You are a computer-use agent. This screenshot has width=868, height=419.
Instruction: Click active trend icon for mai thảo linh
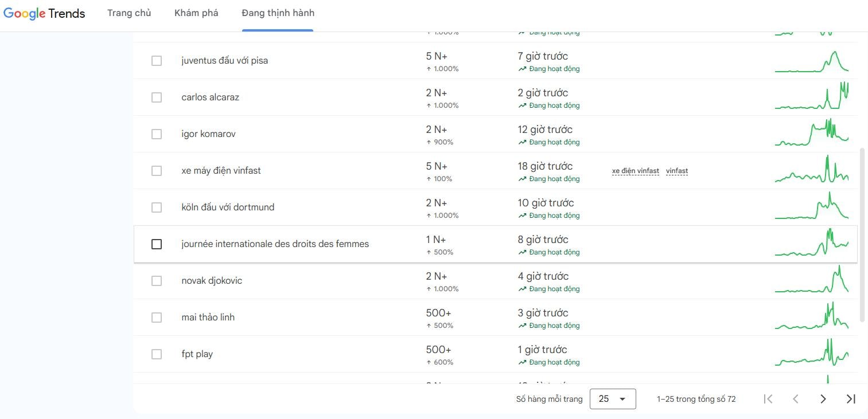(522, 326)
